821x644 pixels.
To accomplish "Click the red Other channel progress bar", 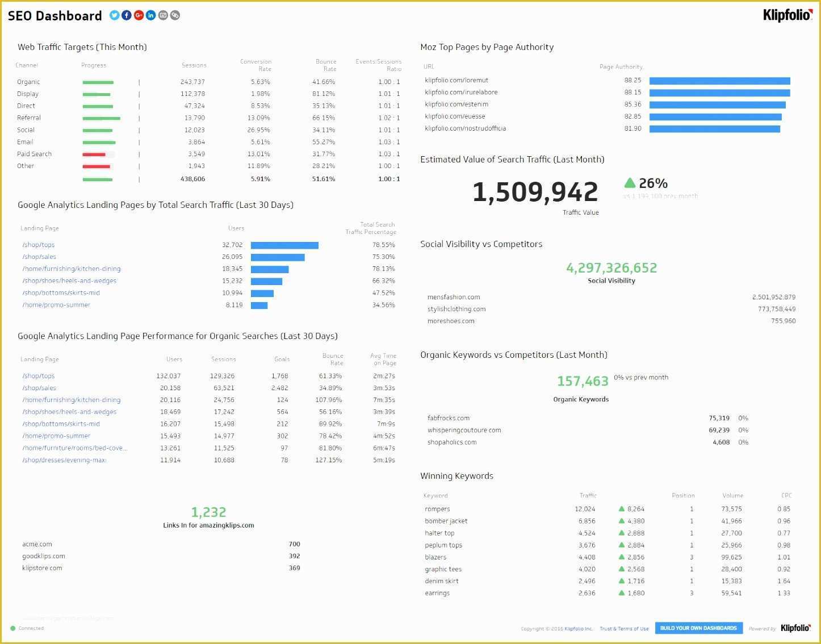I will click(x=98, y=166).
